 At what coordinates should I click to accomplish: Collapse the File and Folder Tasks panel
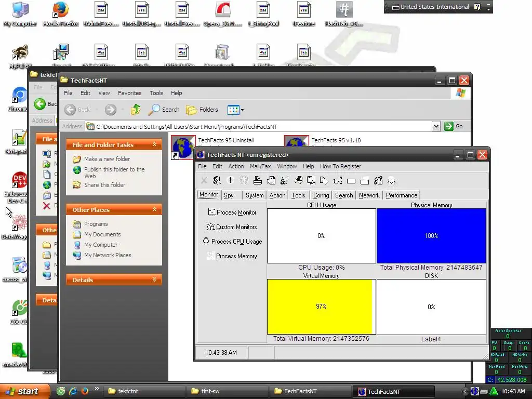tap(154, 144)
